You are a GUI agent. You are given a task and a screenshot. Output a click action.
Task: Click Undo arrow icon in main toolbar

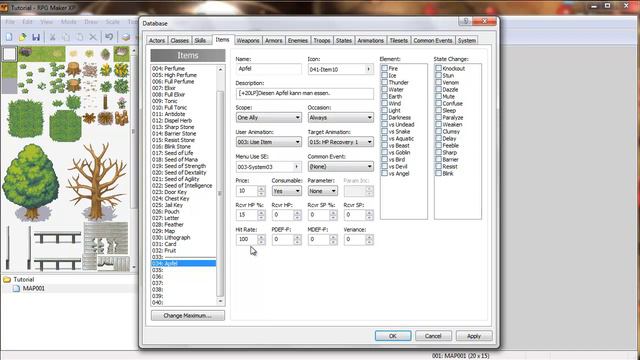coord(109,37)
